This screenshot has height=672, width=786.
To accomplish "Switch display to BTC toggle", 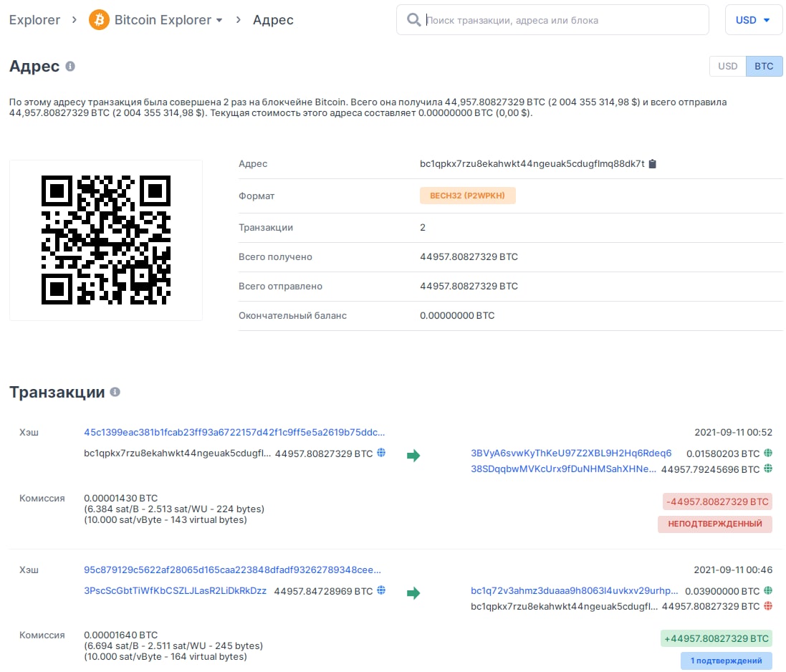I will coord(764,66).
